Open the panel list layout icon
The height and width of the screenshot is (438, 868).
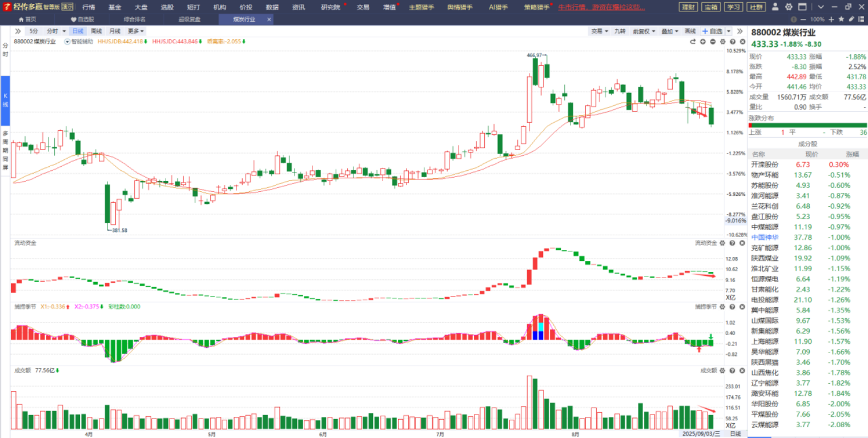coord(861,19)
